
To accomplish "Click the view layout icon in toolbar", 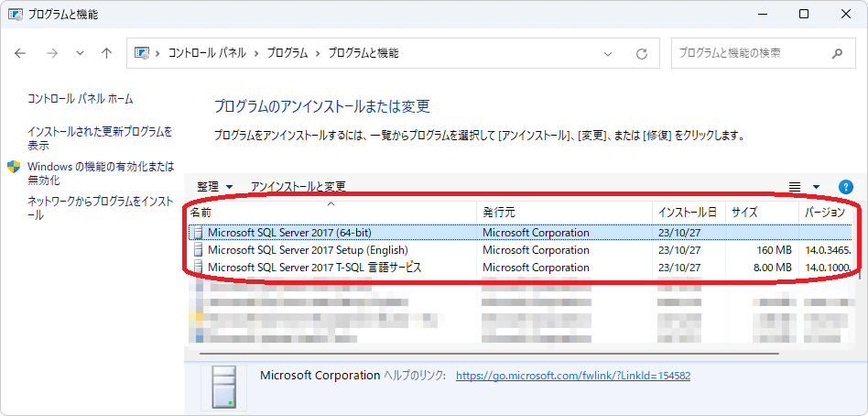I will tap(795, 186).
